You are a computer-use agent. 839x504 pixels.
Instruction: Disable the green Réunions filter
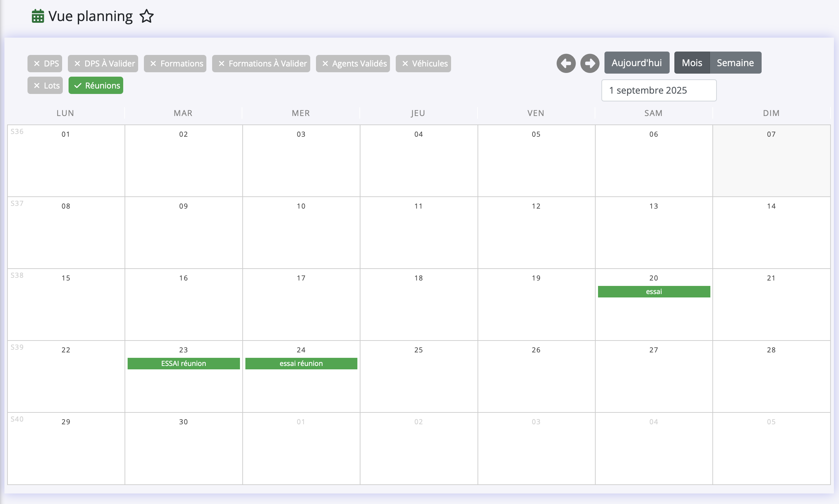(x=96, y=85)
